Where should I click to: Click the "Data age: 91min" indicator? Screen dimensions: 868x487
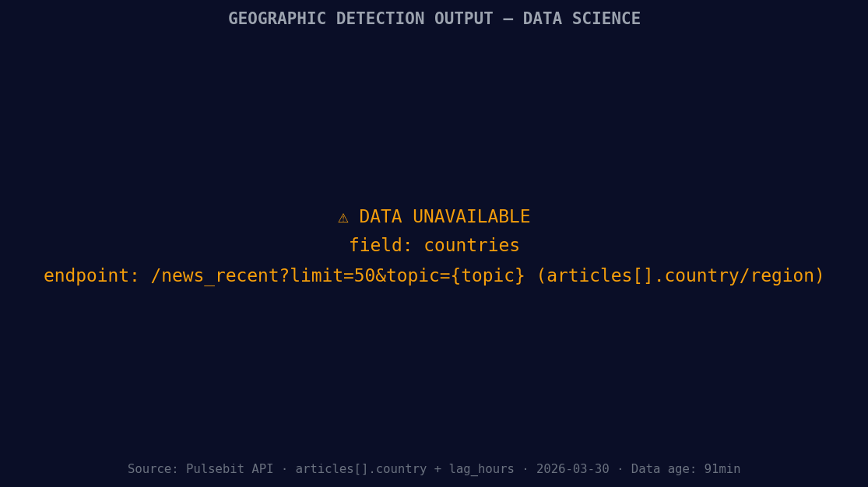pos(685,469)
